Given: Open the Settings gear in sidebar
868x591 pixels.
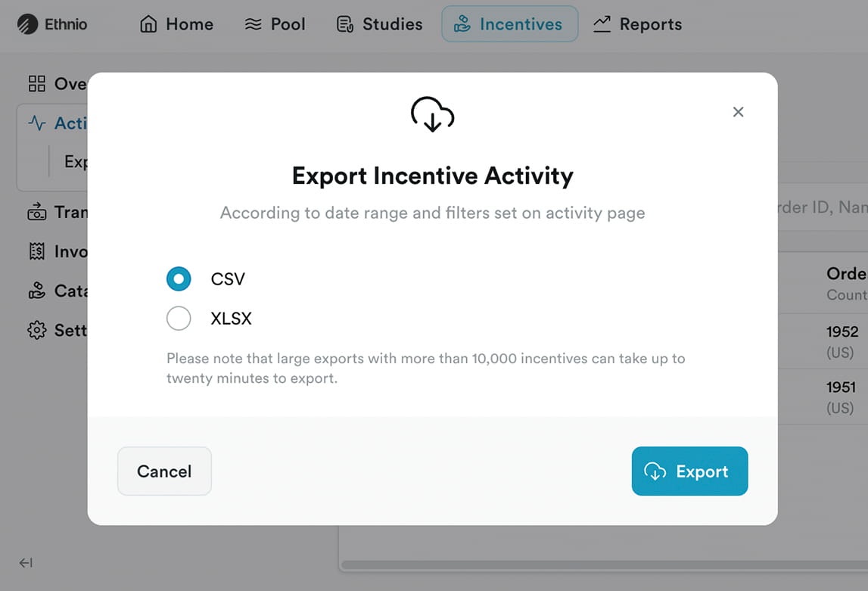Looking at the screenshot, I should coord(37,331).
